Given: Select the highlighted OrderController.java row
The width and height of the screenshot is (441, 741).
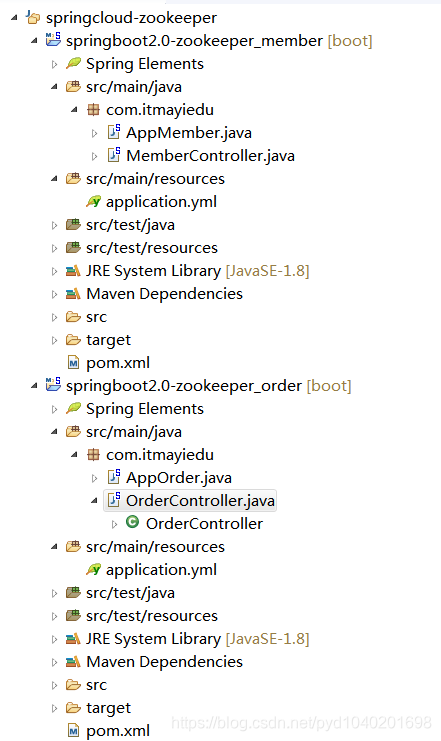Looking at the screenshot, I should click(190, 501).
